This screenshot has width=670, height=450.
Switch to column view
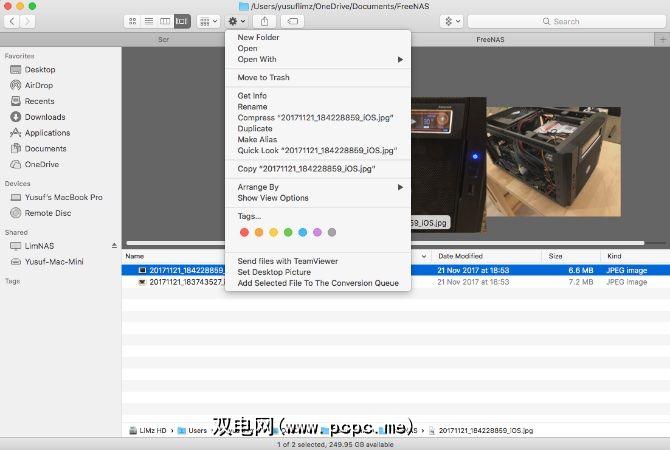coord(165,21)
